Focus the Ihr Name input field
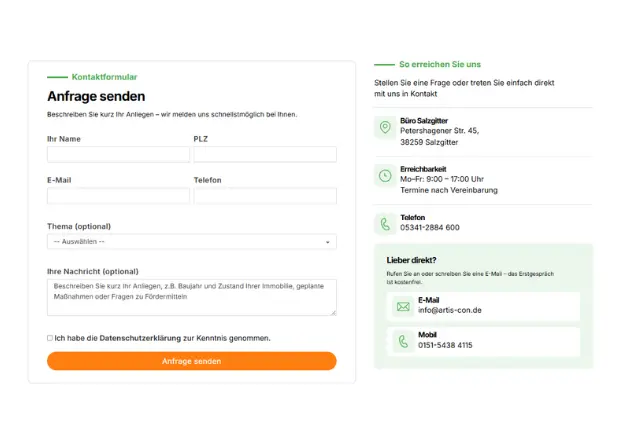This screenshot has height=444, width=620. [118, 155]
